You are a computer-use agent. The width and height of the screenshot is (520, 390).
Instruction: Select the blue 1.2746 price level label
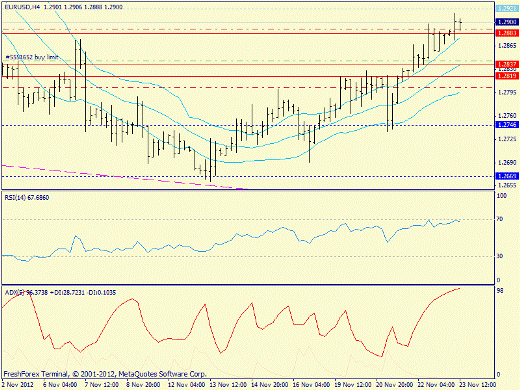pyautogui.click(x=507, y=125)
